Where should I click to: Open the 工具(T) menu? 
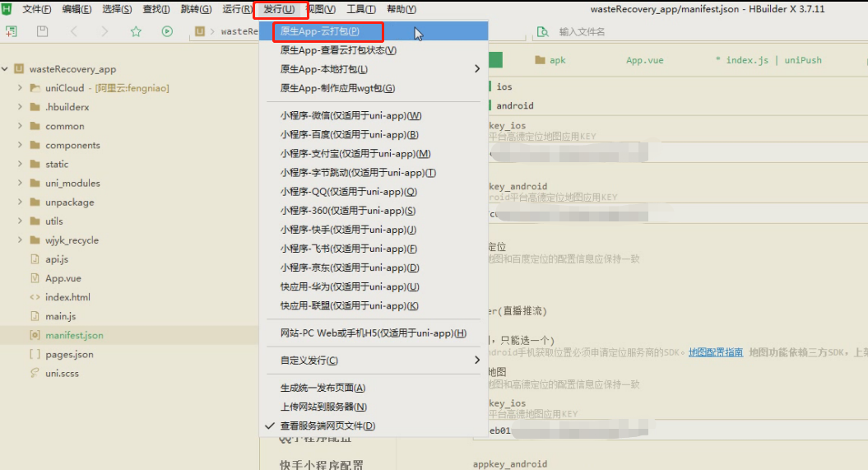(x=361, y=9)
